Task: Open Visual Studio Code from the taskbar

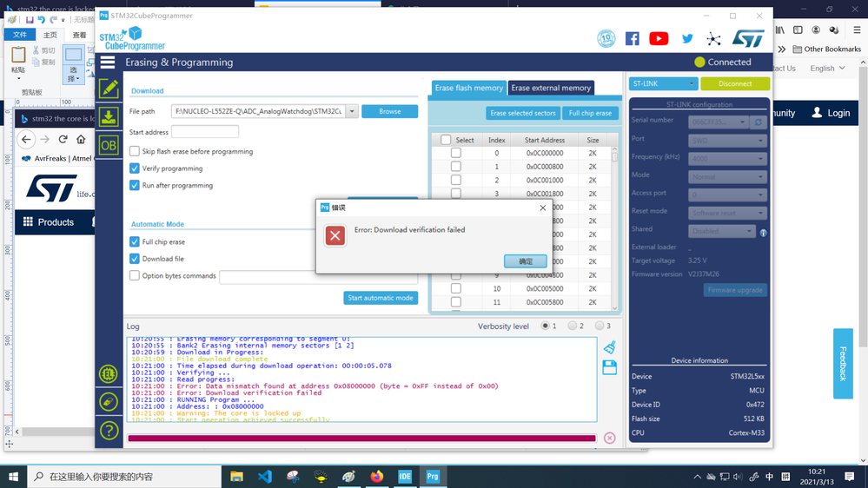Action: tap(265, 477)
